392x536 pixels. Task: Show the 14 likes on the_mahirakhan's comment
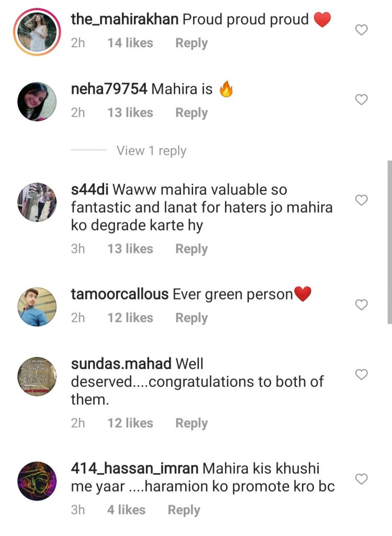[x=130, y=43]
